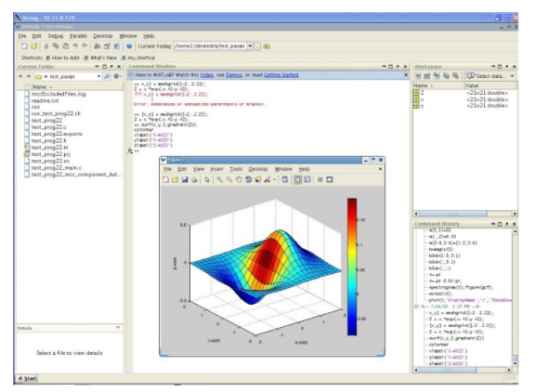
Task: Open the Video link in info bar
Action: [x=206, y=74]
